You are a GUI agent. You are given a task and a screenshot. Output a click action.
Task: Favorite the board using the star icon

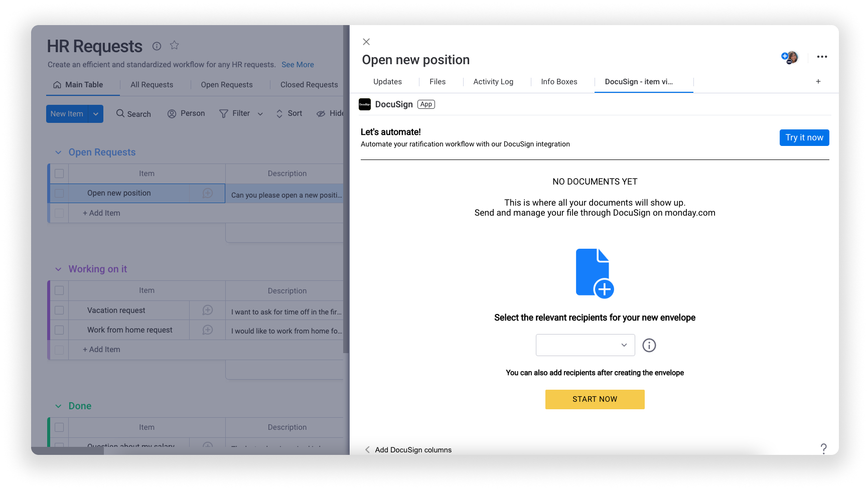coord(174,45)
